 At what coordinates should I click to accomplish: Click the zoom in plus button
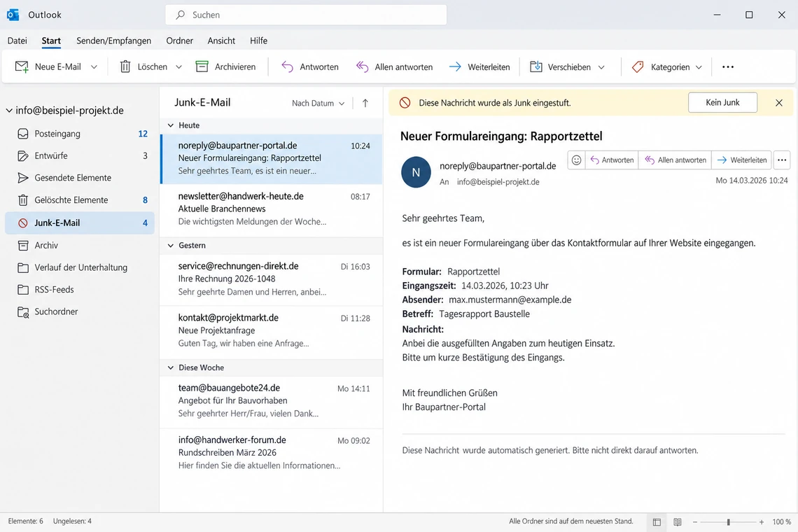(762, 521)
